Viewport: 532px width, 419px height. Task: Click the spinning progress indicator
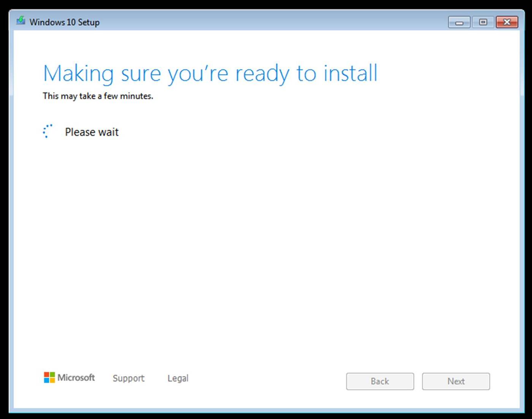pos(47,131)
